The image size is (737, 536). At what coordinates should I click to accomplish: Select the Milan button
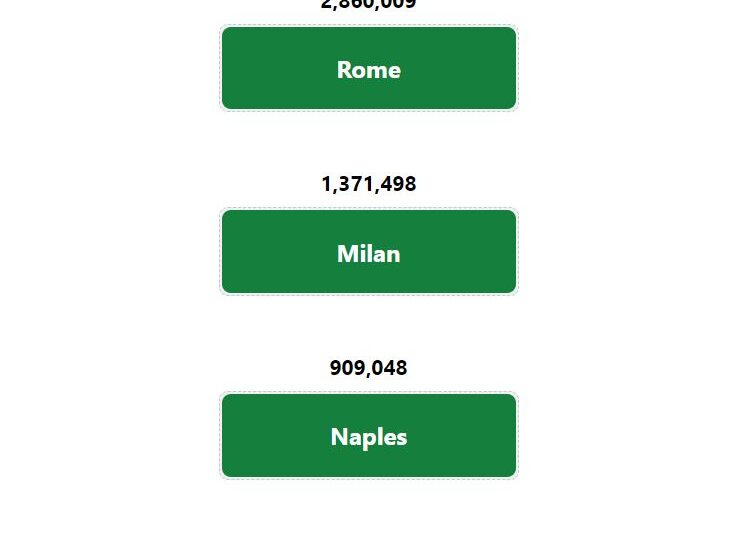click(369, 252)
